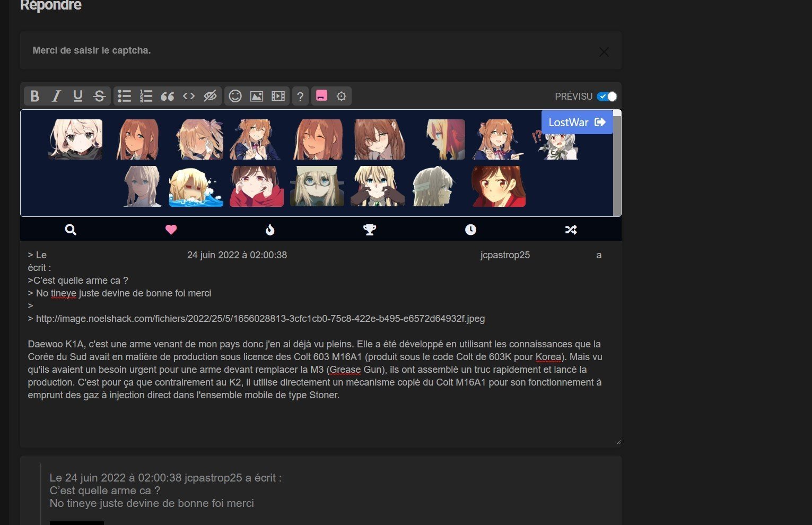Switch to favorites heart tab

point(171,230)
